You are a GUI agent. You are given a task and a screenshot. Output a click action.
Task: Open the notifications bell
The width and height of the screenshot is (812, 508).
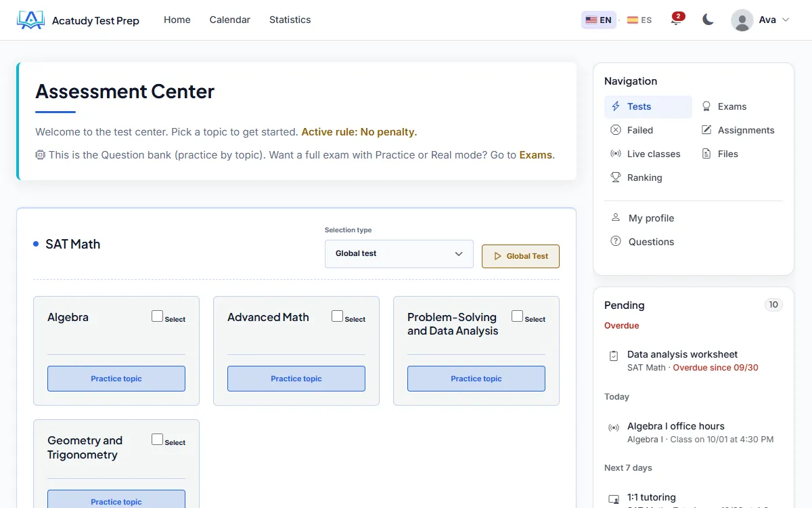coord(675,20)
